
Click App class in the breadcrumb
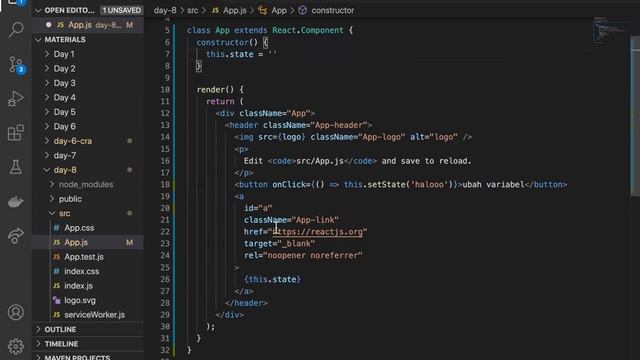[279, 10]
